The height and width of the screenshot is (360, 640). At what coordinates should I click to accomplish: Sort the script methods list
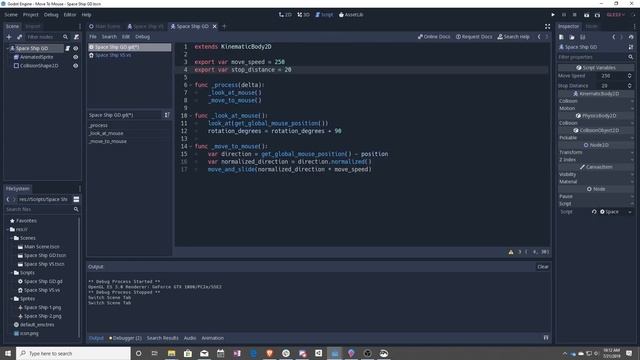pyautogui.click(x=167, y=115)
